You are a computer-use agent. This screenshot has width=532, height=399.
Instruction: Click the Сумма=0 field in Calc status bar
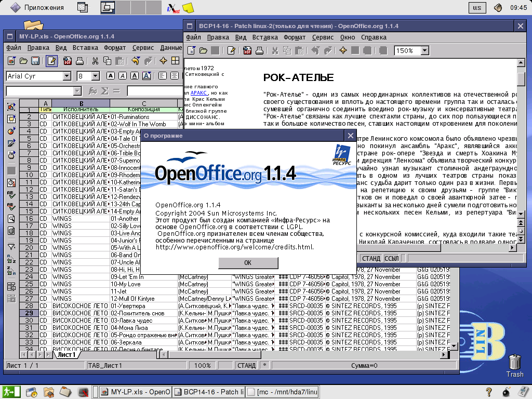[364, 365]
